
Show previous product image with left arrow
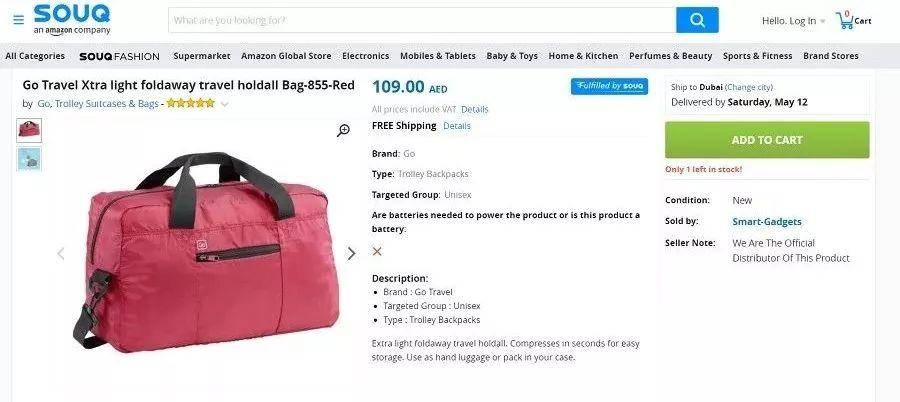pyautogui.click(x=61, y=253)
